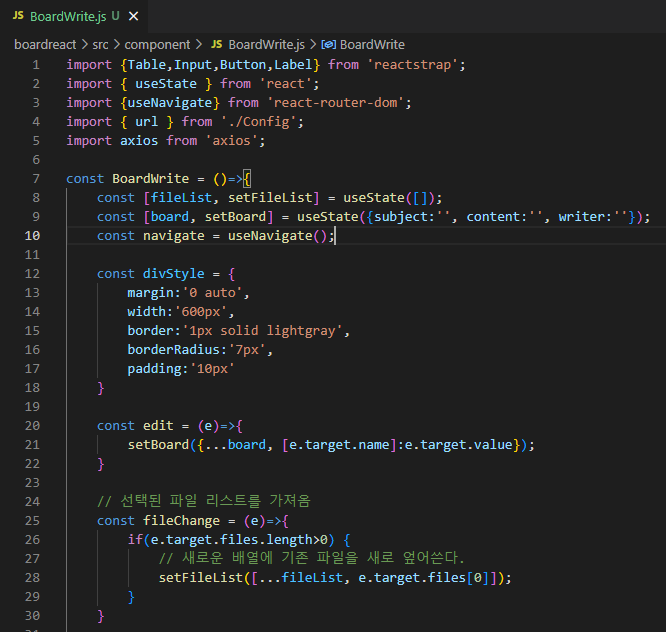The image size is (666, 632).
Task: Click the JS icon in the breadcrumb
Action: pyautogui.click(x=217, y=44)
